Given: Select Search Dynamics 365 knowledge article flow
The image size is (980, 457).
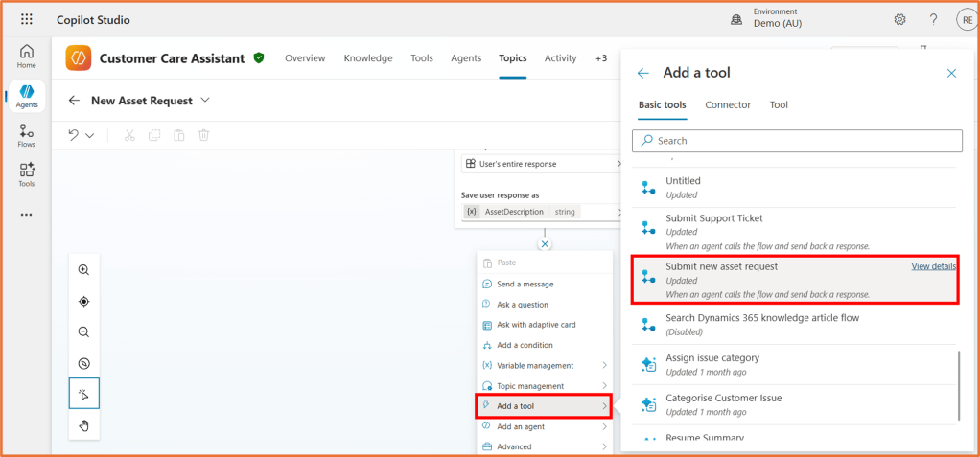Looking at the screenshot, I should [794, 324].
